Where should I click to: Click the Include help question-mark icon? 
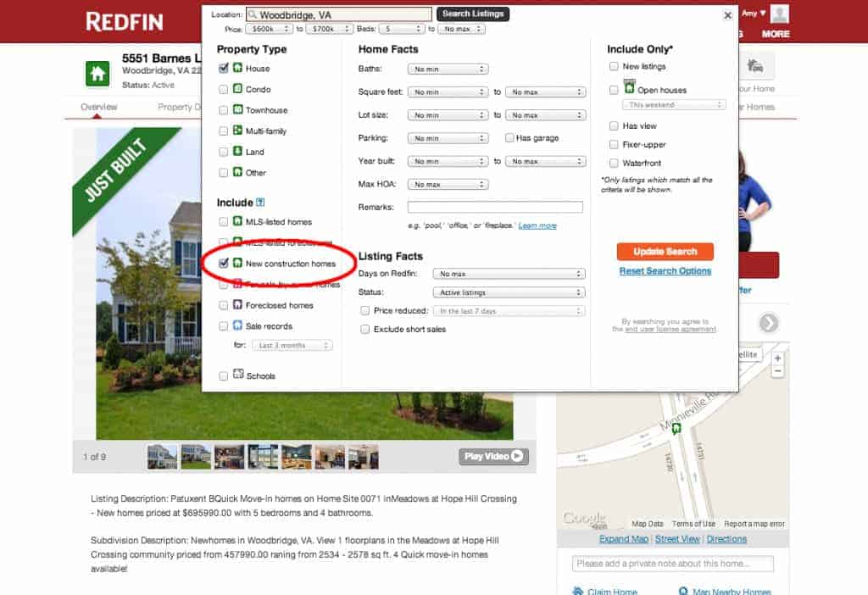point(260,203)
